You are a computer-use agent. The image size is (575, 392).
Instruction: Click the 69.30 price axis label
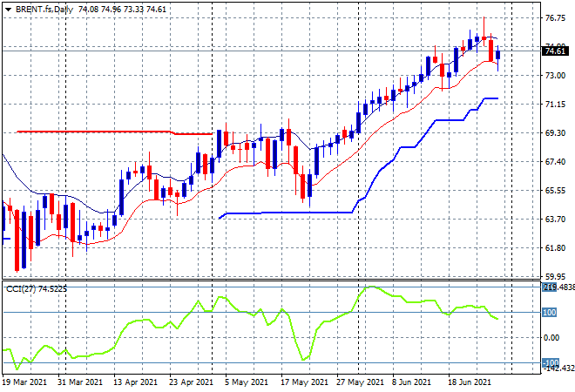click(555, 132)
